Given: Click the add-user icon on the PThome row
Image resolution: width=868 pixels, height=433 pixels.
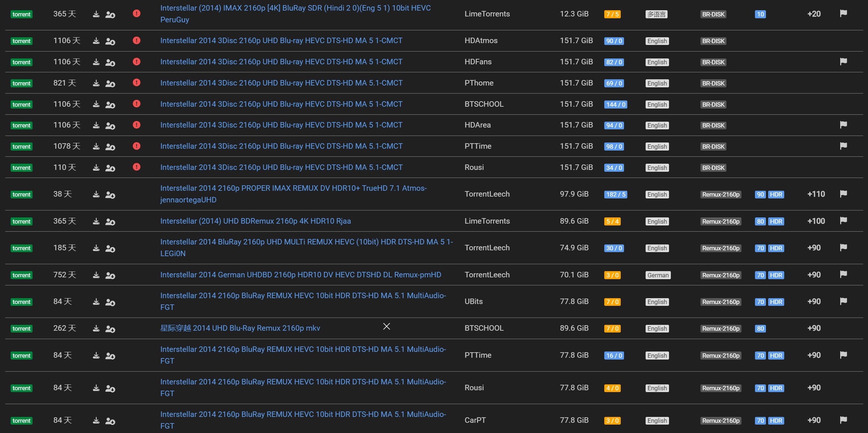Looking at the screenshot, I should click(110, 83).
